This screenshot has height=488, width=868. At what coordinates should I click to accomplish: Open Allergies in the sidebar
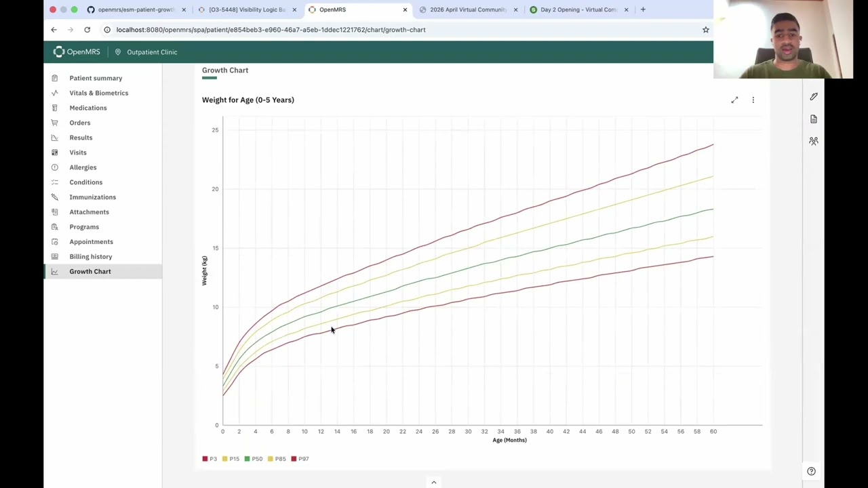(x=83, y=167)
